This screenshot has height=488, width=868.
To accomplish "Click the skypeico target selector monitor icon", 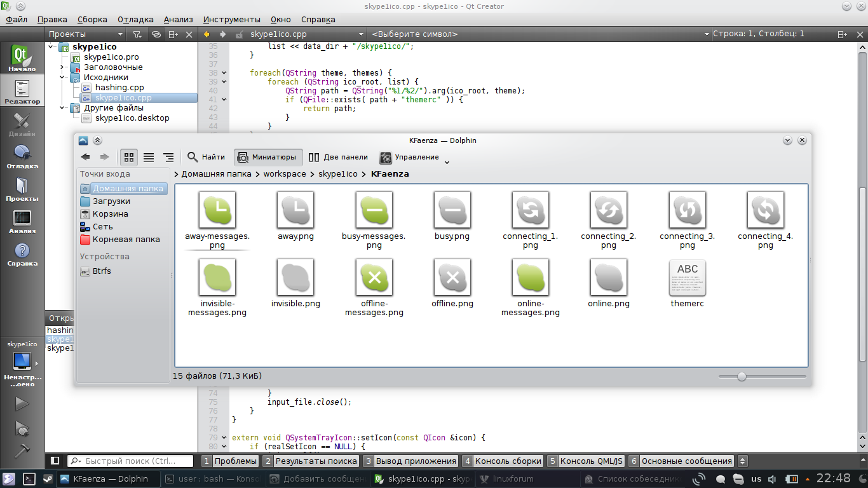I will pyautogui.click(x=22, y=361).
